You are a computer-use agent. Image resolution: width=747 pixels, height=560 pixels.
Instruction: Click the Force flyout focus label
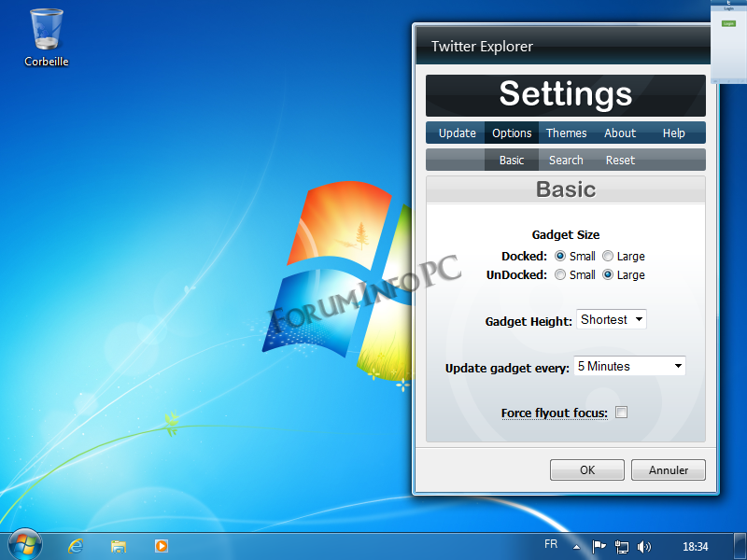tap(554, 413)
